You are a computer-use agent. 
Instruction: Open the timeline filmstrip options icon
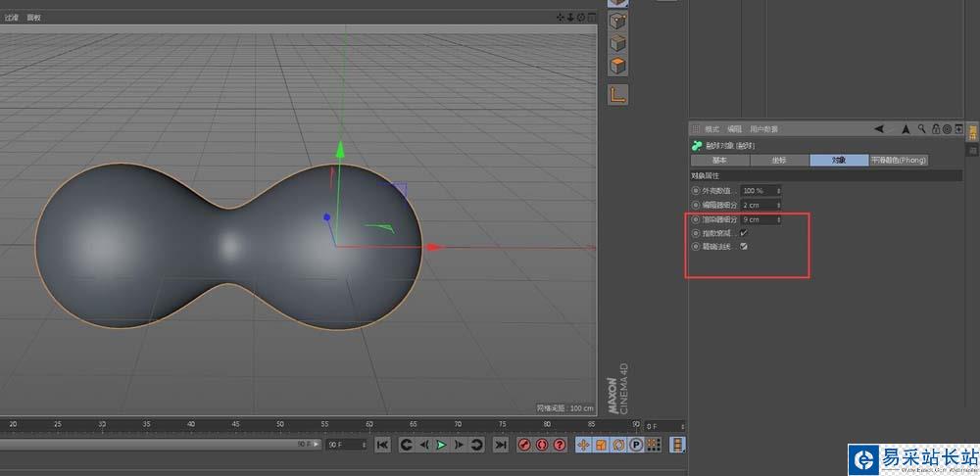click(677, 445)
